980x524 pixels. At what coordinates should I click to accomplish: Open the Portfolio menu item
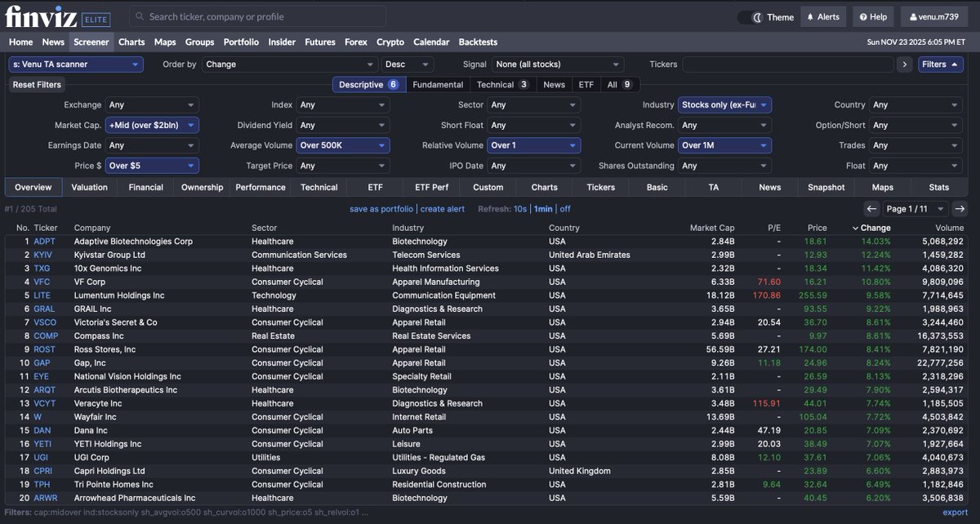[x=241, y=42]
